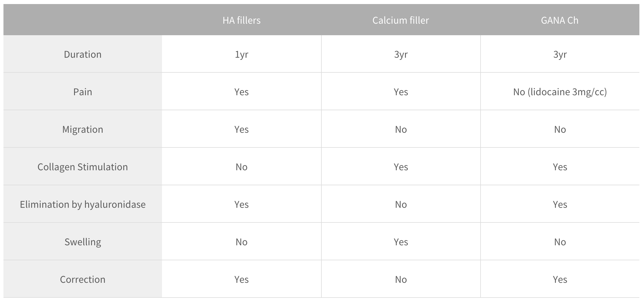644x303 pixels.
Task: Select the Pain row label
Action: click(x=83, y=92)
